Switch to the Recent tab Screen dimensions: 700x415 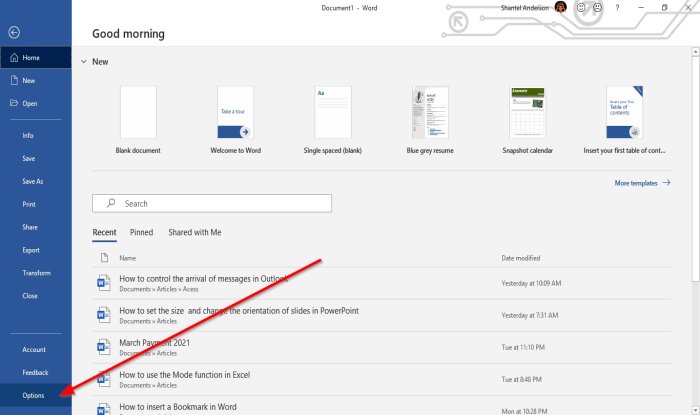click(104, 232)
